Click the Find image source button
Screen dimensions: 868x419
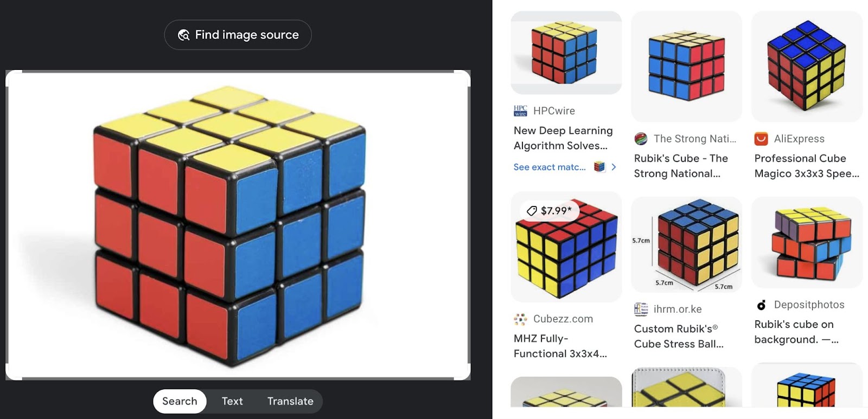point(238,34)
